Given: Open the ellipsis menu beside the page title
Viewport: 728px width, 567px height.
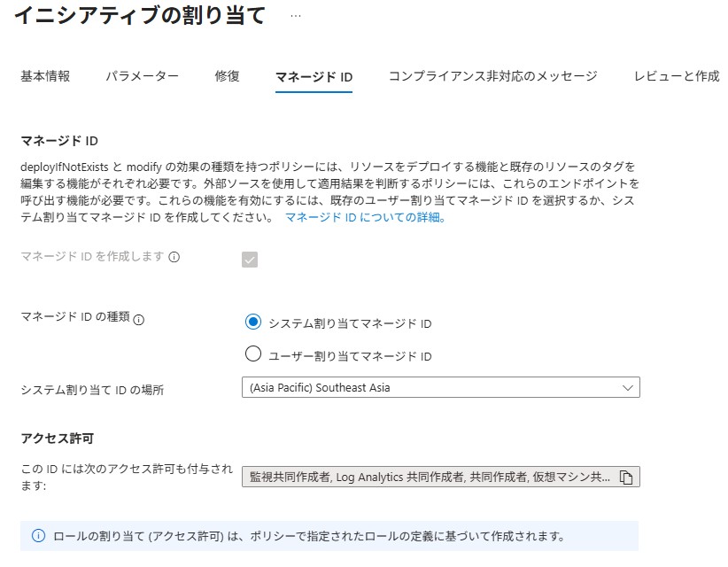Looking at the screenshot, I should pos(296,16).
